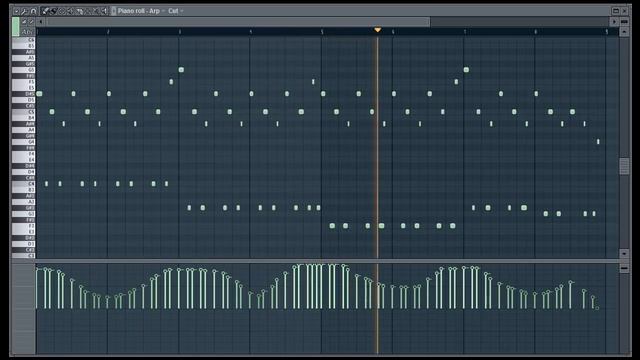The height and width of the screenshot is (360, 640).
Task: Select the first D#5 note at pattern start
Action: [x=39, y=94]
